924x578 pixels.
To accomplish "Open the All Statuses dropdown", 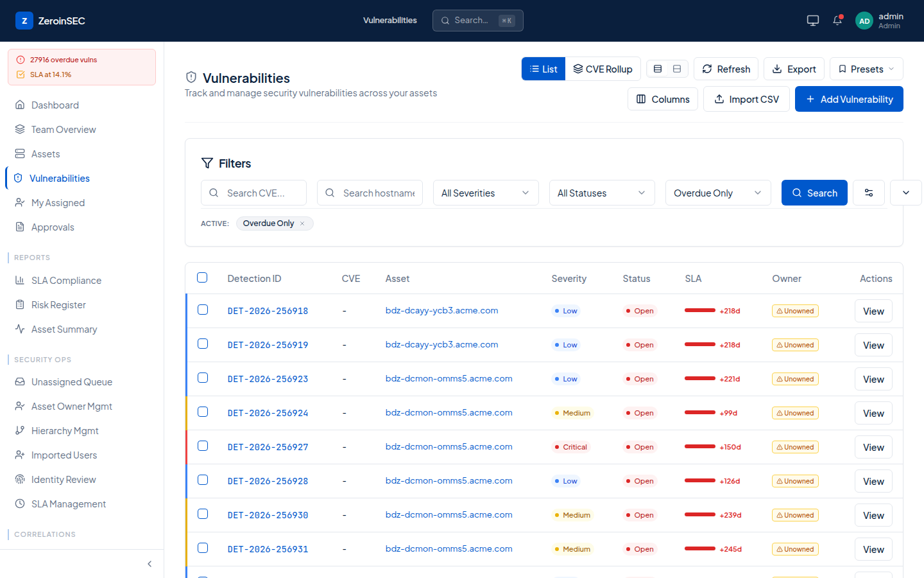I will [x=602, y=193].
